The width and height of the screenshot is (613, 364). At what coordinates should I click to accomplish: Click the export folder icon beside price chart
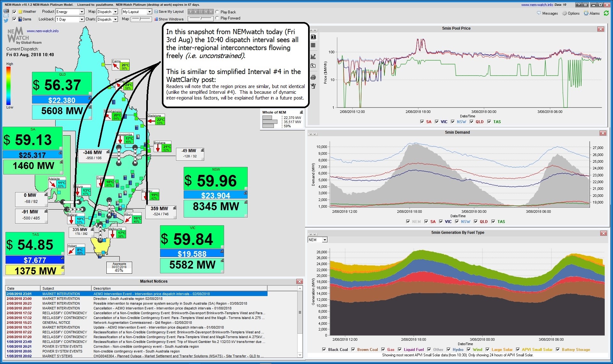[x=313, y=66]
